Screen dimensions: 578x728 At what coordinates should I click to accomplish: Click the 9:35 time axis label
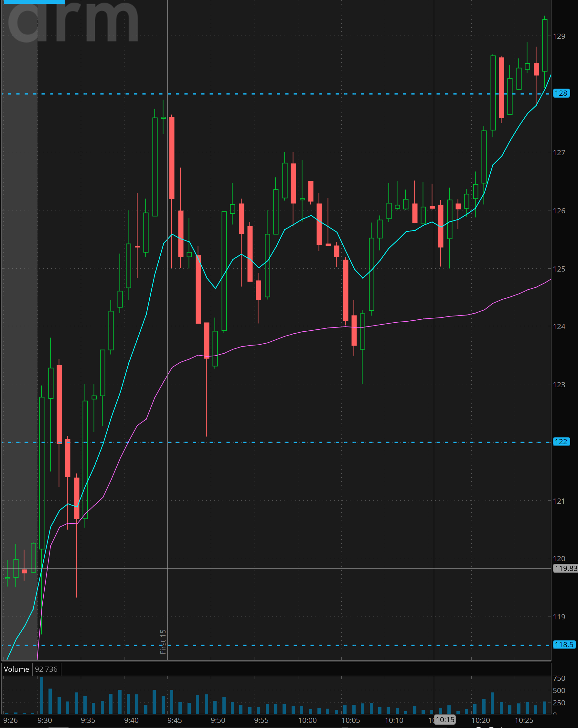point(88,720)
